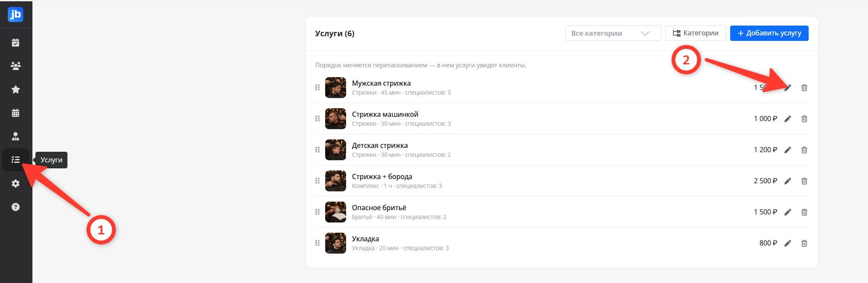Select the Укладка service name

pos(365,239)
